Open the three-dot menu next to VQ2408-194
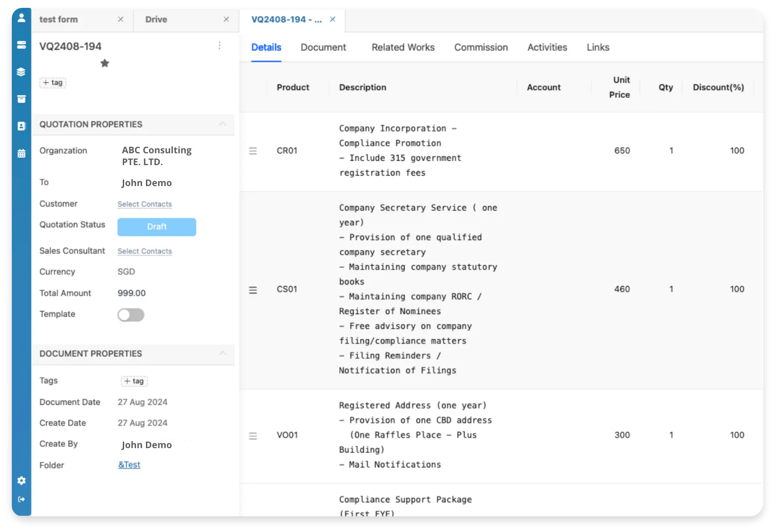This screenshot has height=532, width=775. click(x=220, y=45)
